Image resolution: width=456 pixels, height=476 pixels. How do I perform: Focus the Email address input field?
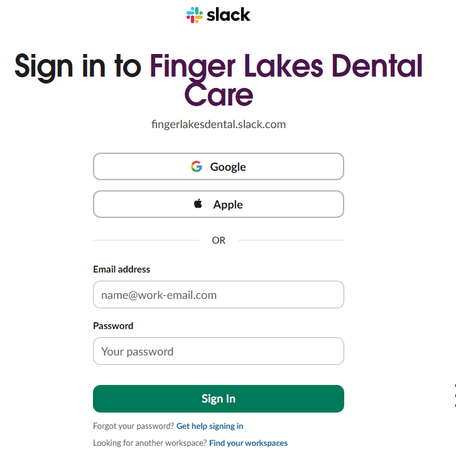(219, 295)
